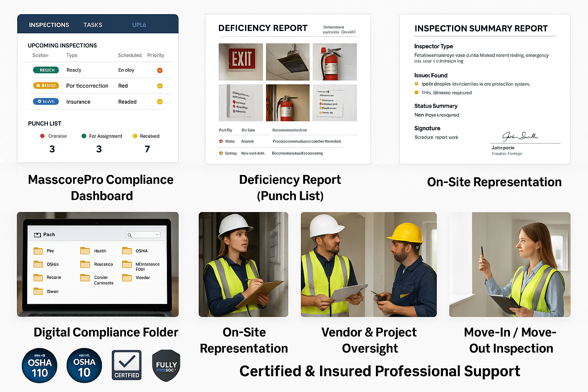Open the dropdown beside the Pach search bar
The height and width of the screenshot is (392, 588).
coord(156,234)
